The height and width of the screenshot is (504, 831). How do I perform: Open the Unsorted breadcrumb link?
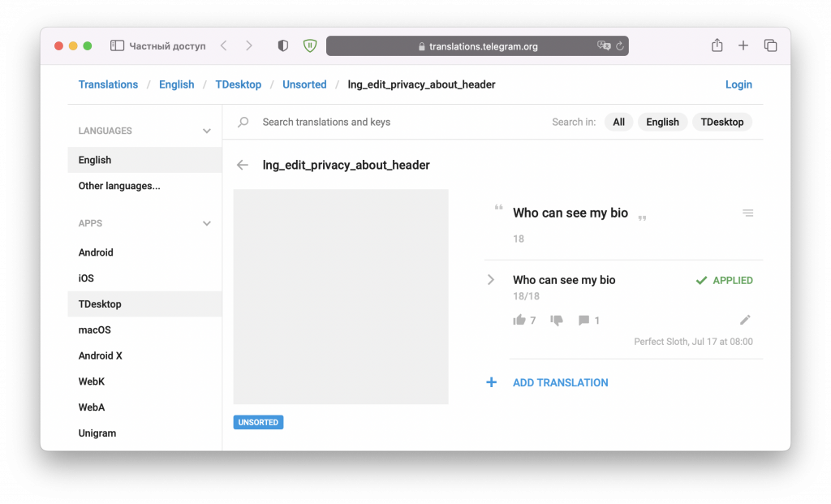click(x=304, y=84)
